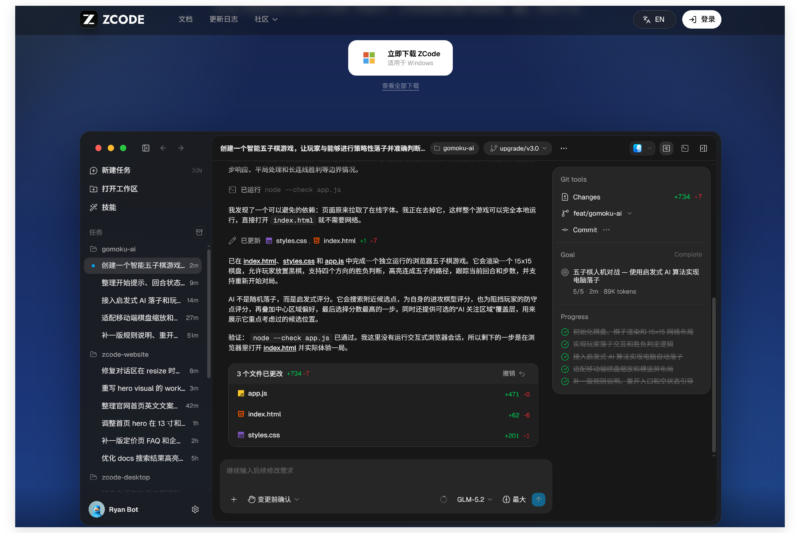The width and height of the screenshot is (800, 533).
Task: Toggle the right split-layout panel icon
Action: pyautogui.click(x=704, y=148)
